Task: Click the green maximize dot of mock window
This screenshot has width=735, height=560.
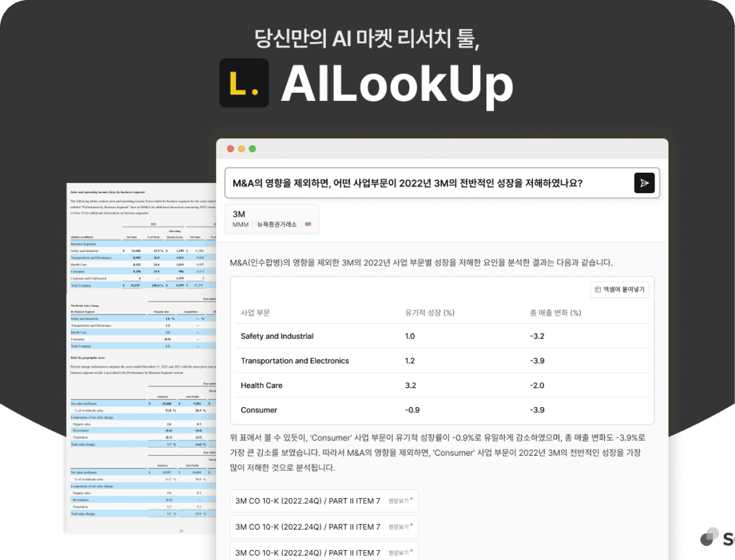Action: [252, 149]
